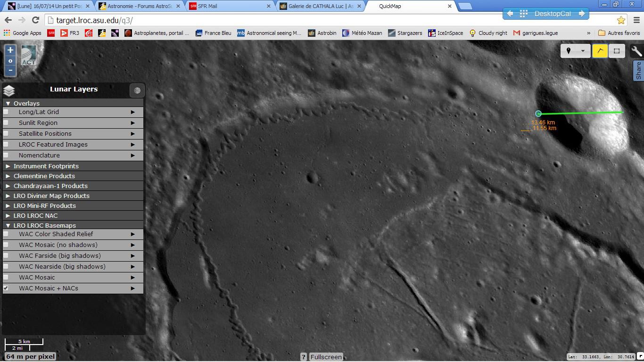This screenshot has width=644, height=362.
Task: Go back with the browser back arrow
Action: 8,20
